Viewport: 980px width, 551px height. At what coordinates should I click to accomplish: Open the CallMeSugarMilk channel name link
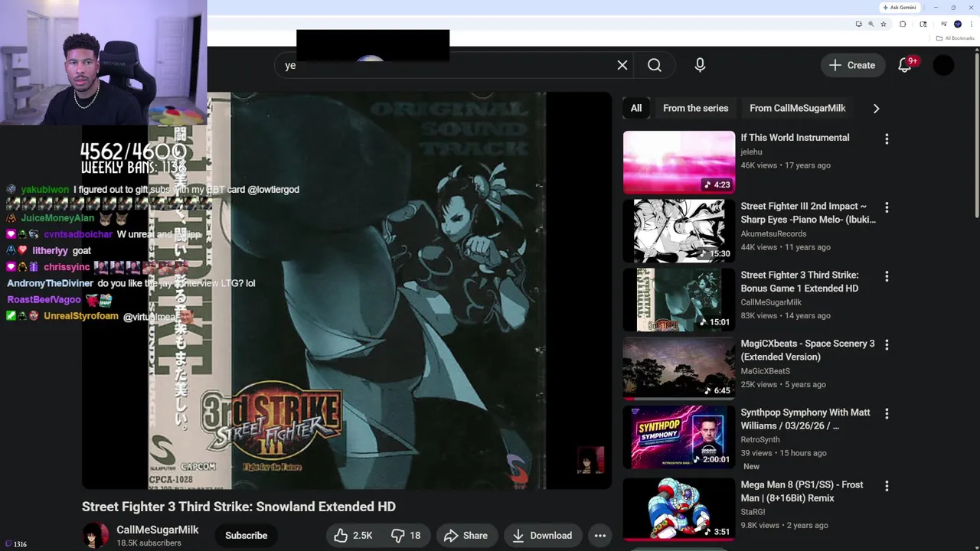158,530
